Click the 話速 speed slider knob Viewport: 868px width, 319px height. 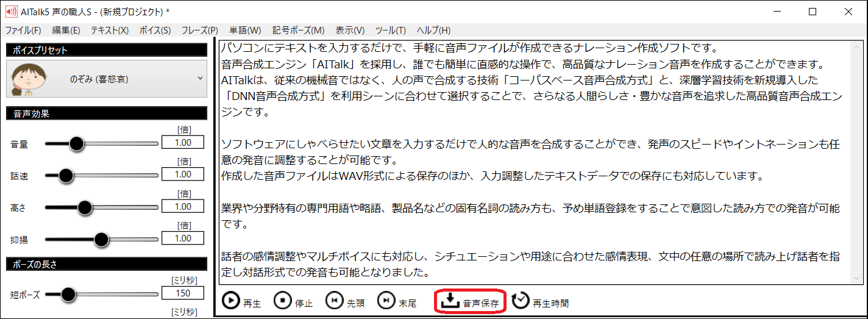66,176
